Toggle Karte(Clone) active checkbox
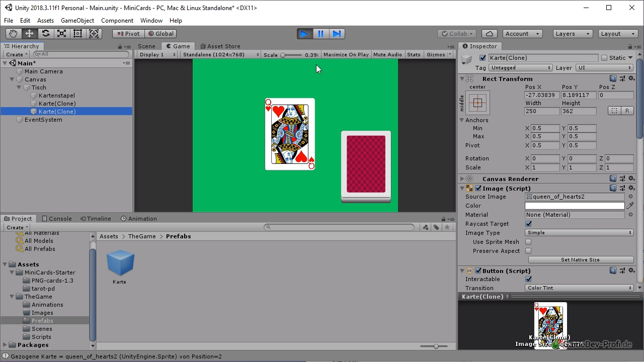Image resolution: width=644 pixels, height=362 pixels. pyautogui.click(x=483, y=58)
